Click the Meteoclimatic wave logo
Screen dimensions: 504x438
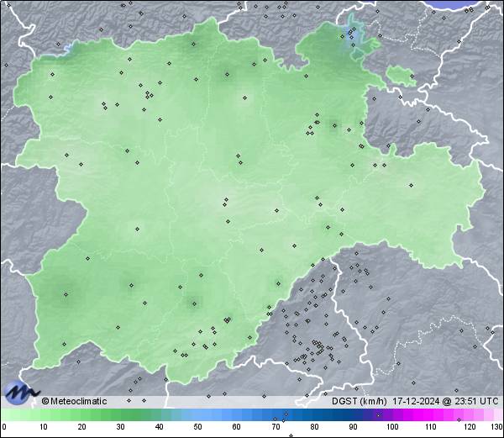point(22,393)
